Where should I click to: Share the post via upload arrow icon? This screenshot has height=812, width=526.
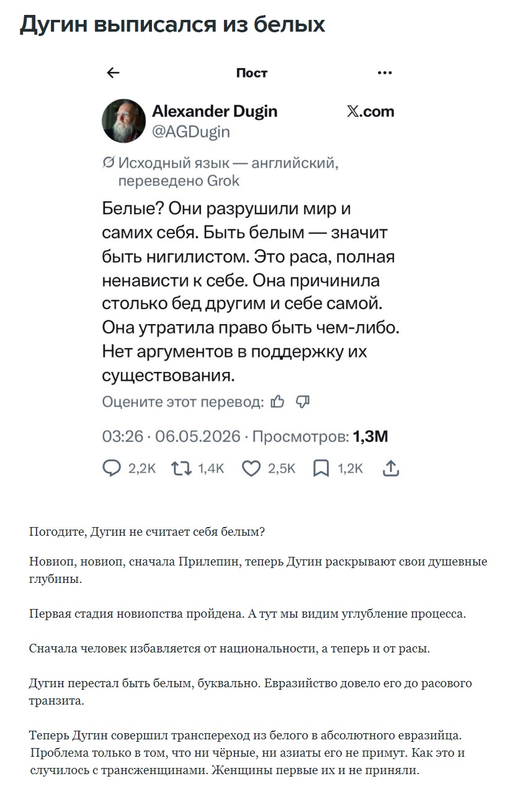[x=391, y=468]
